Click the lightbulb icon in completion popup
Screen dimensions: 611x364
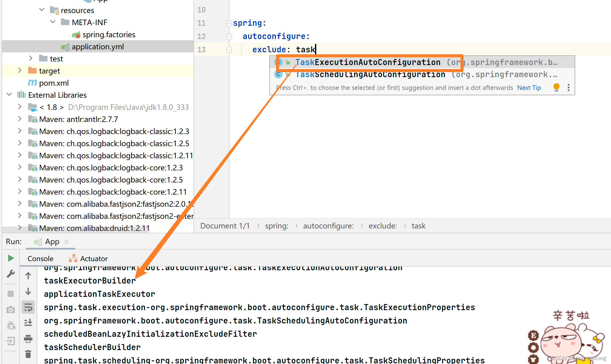point(556,87)
